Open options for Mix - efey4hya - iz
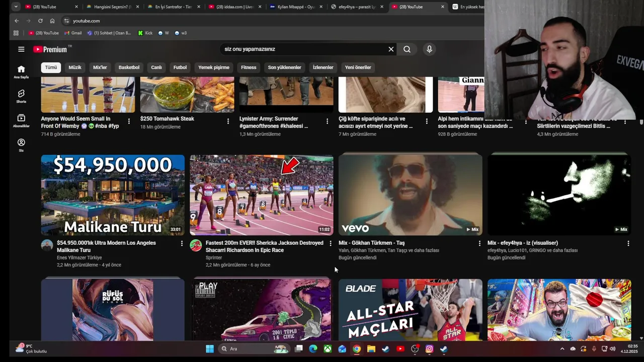644x362 pixels. [x=628, y=243]
